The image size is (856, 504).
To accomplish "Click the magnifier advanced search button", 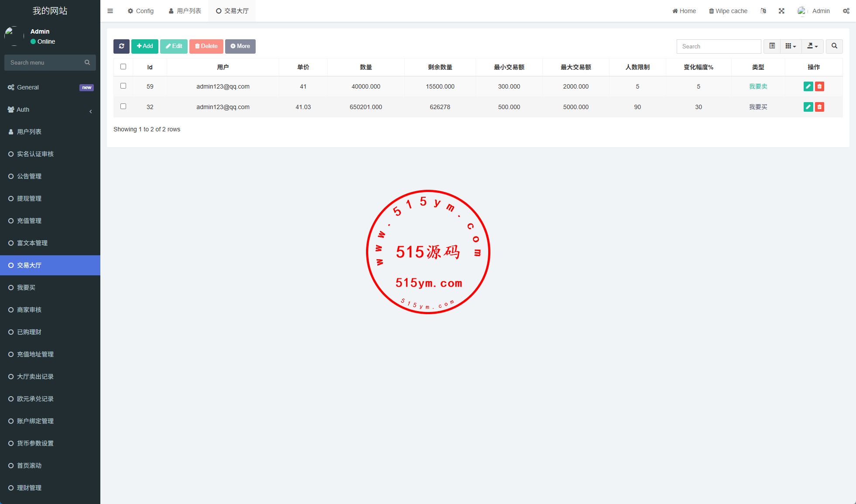I will click(834, 46).
